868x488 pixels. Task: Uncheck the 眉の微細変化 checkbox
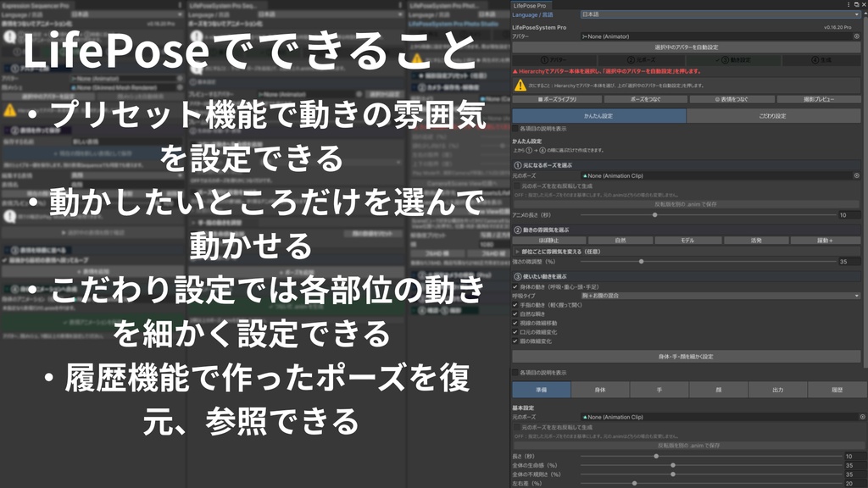[515, 341]
